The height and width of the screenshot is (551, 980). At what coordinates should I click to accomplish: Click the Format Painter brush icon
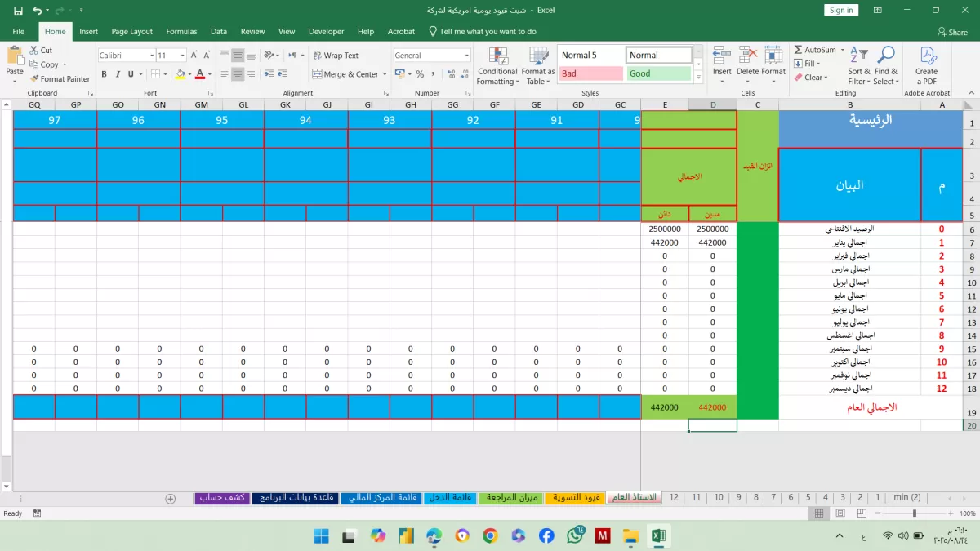[34, 79]
